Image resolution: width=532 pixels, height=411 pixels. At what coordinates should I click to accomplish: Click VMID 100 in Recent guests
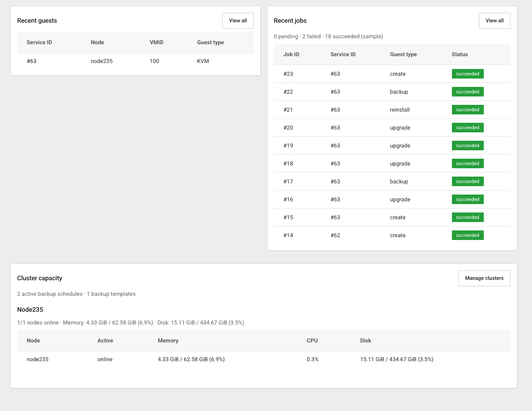(x=154, y=61)
